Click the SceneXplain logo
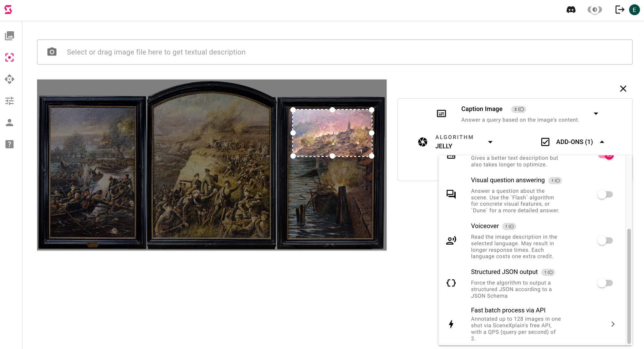 click(8, 10)
